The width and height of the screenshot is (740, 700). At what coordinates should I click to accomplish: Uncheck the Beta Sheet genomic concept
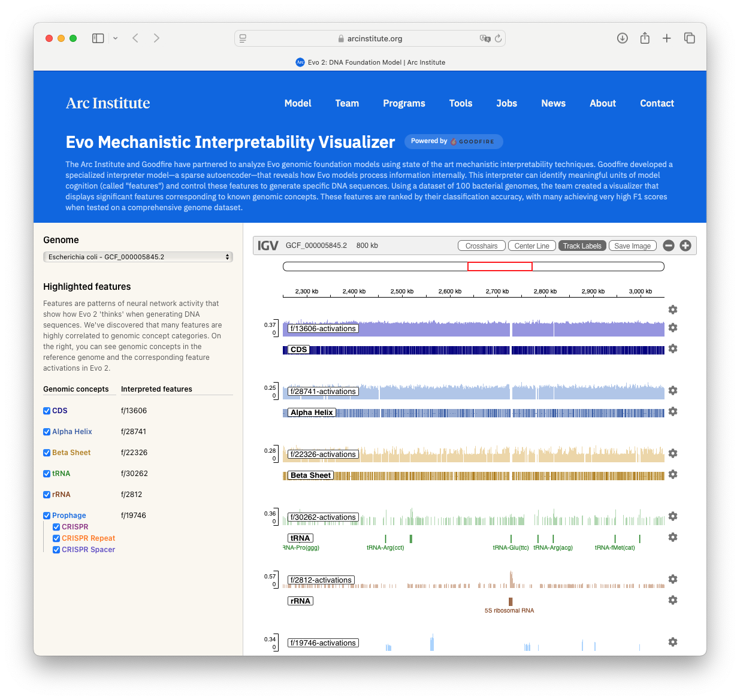pos(47,453)
